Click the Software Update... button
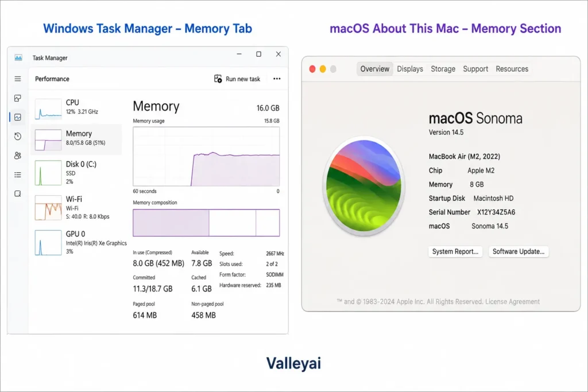Viewport: 588px width, 392px height. (x=519, y=251)
